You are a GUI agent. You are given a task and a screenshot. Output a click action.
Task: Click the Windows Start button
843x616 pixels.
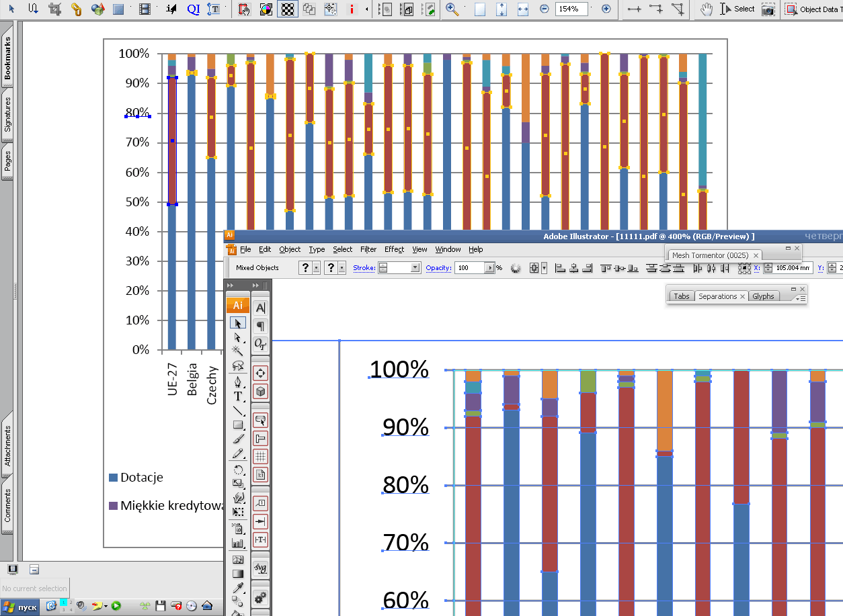(x=19, y=607)
